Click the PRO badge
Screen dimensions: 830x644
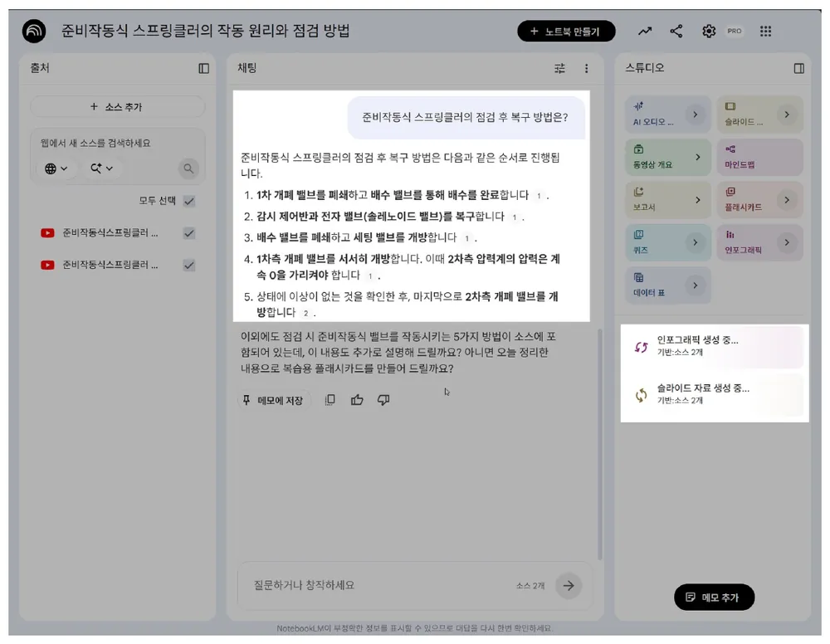coord(735,32)
